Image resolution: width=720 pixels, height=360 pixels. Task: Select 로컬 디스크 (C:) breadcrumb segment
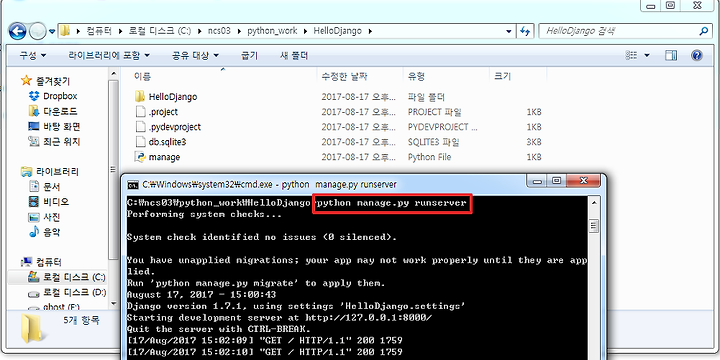click(159, 31)
